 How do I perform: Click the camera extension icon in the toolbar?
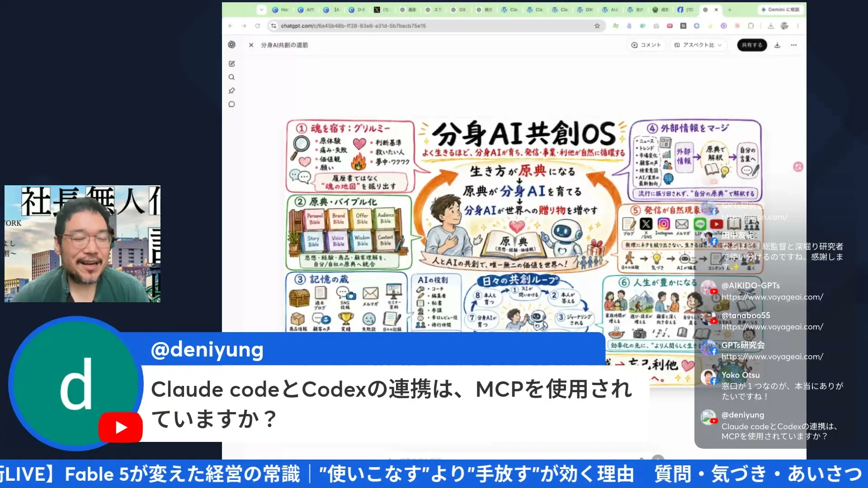[x=656, y=26]
